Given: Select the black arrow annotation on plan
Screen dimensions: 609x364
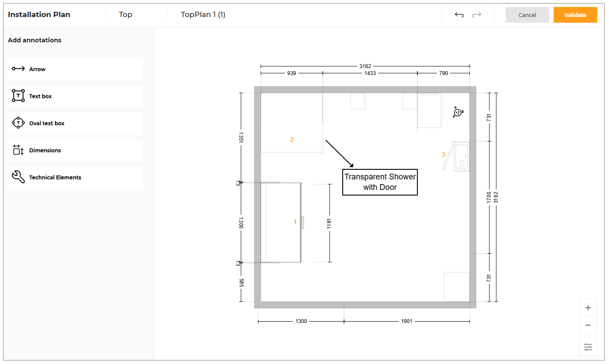Looking at the screenshot, I should pyautogui.click(x=339, y=153).
